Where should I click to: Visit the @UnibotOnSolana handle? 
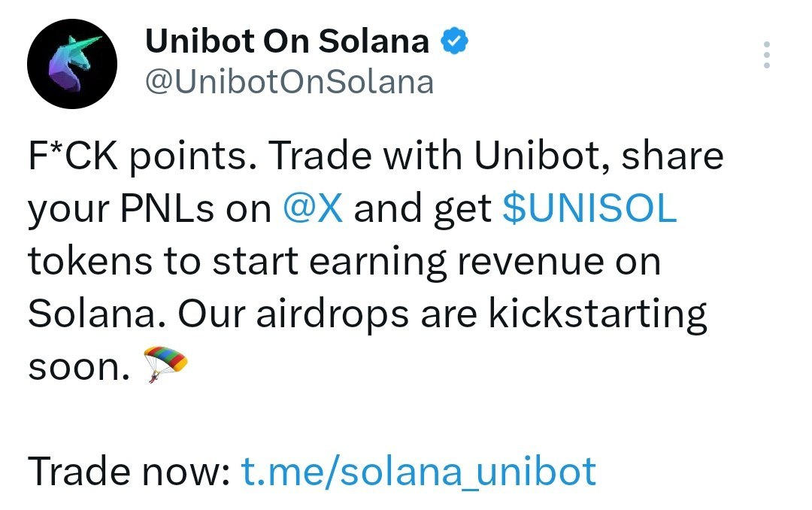click(x=289, y=82)
